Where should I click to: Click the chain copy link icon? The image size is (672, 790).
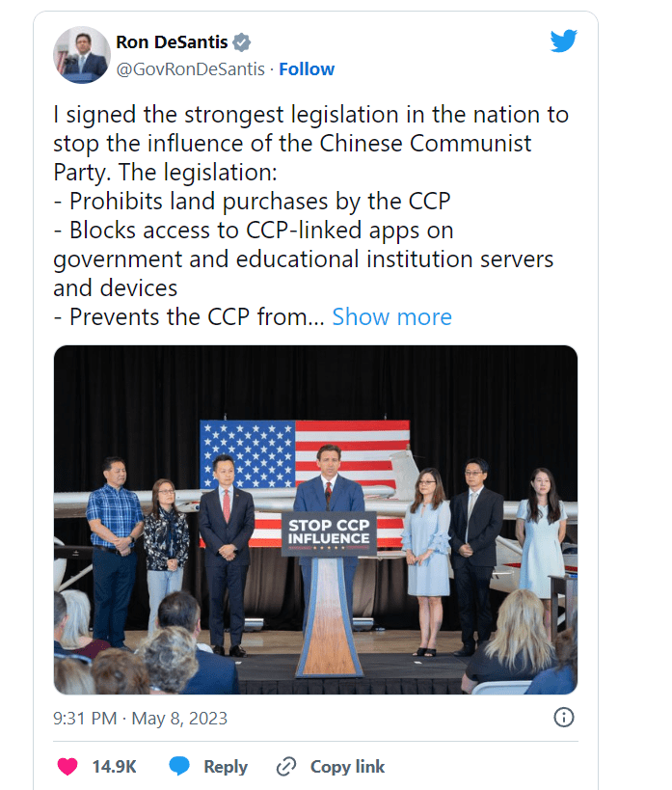click(286, 767)
